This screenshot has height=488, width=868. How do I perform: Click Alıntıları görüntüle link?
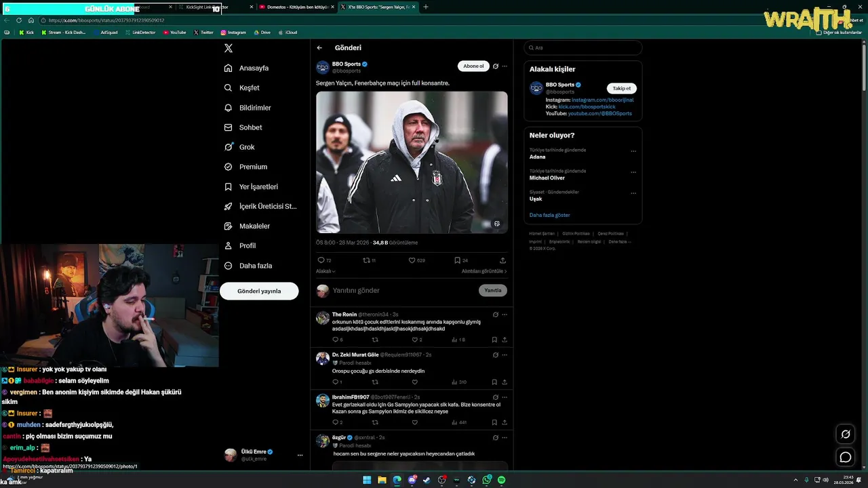[484, 271]
